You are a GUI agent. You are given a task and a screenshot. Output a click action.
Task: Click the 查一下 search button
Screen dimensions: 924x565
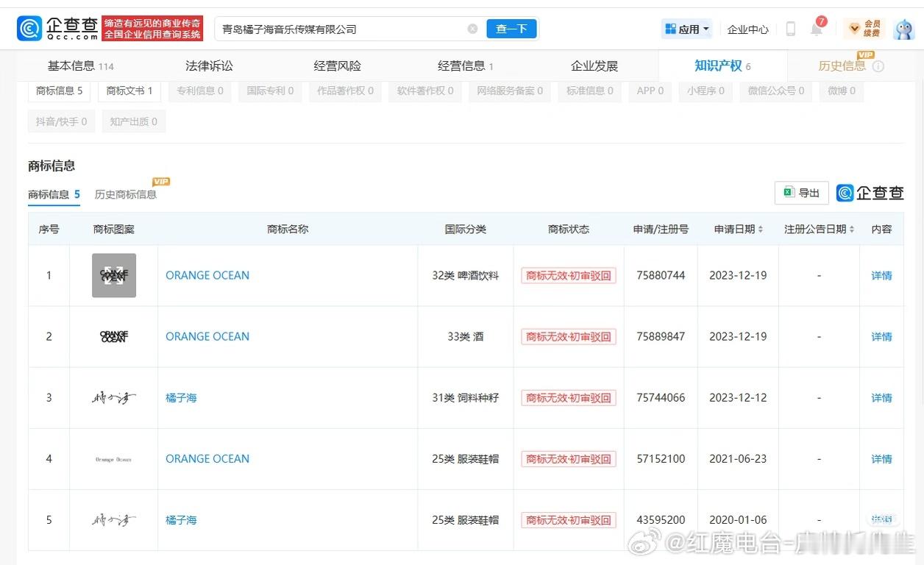[511, 29]
